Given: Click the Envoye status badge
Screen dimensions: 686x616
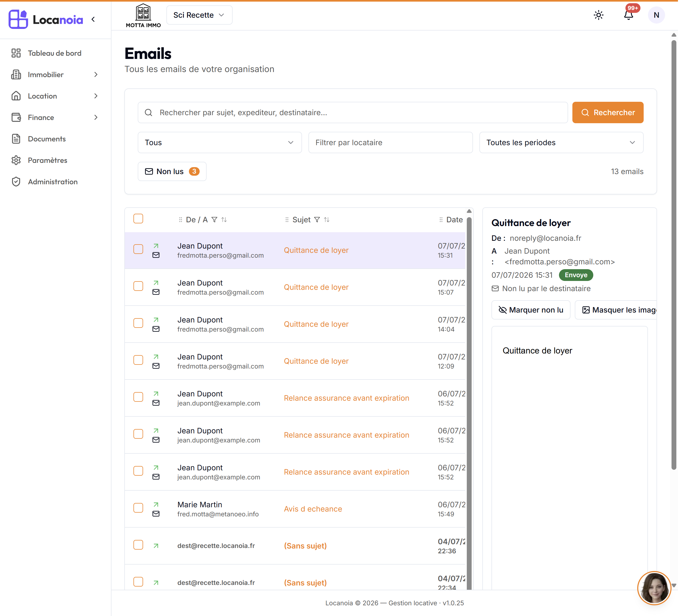Looking at the screenshot, I should [x=576, y=275].
